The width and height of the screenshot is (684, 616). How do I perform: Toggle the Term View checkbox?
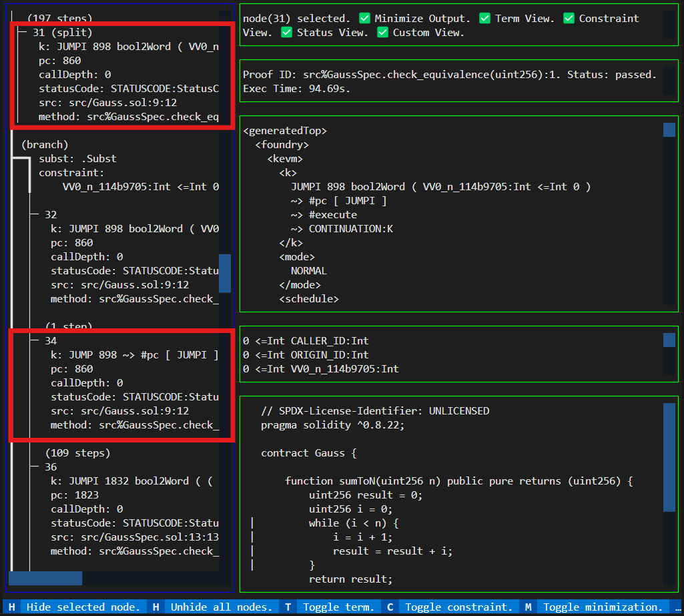[484, 18]
